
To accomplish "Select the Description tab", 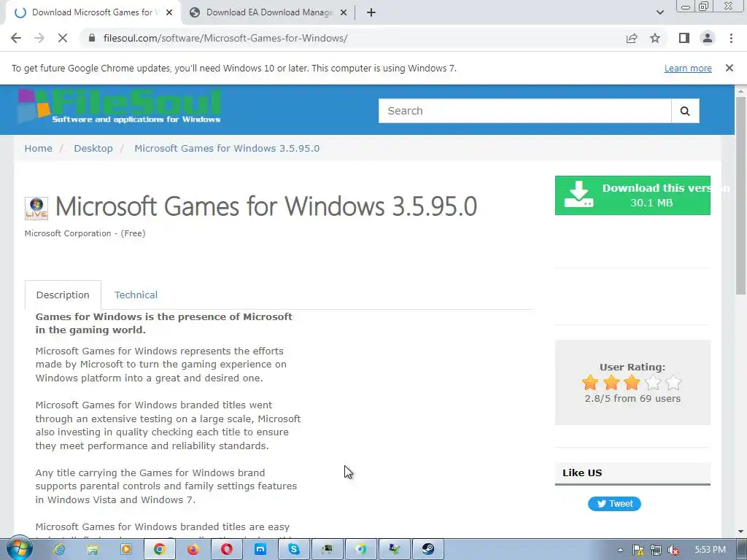I will (63, 295).
